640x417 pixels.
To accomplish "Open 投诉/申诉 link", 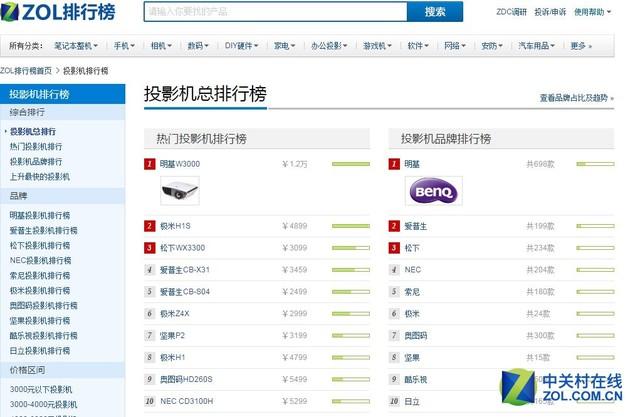I will tap(550, 12).
